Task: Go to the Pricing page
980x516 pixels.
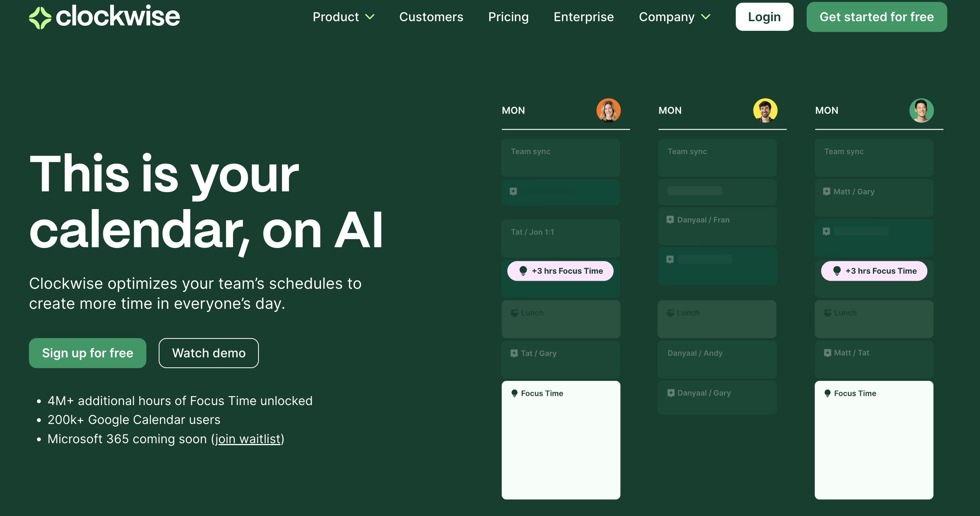Action: (x=508, y=17)
